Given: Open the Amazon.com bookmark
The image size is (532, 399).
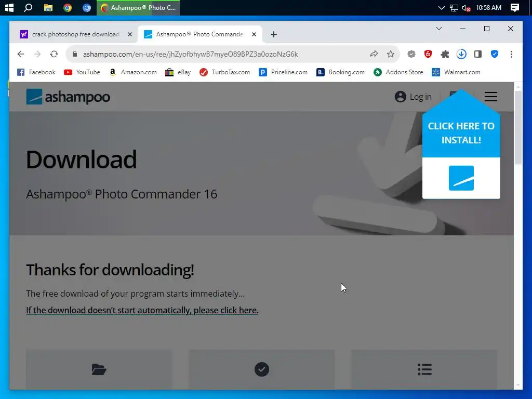Looking at the screenshot, I should [132, 72].
